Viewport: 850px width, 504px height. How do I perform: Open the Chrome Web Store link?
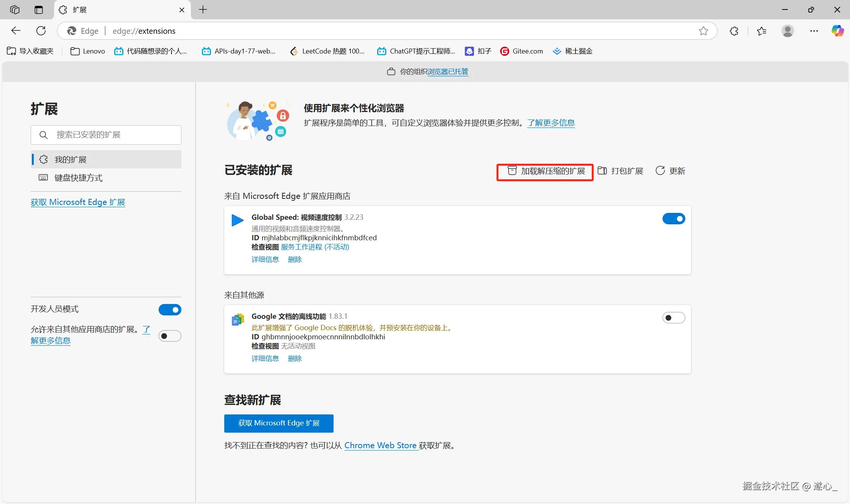(x=380, y=446)
